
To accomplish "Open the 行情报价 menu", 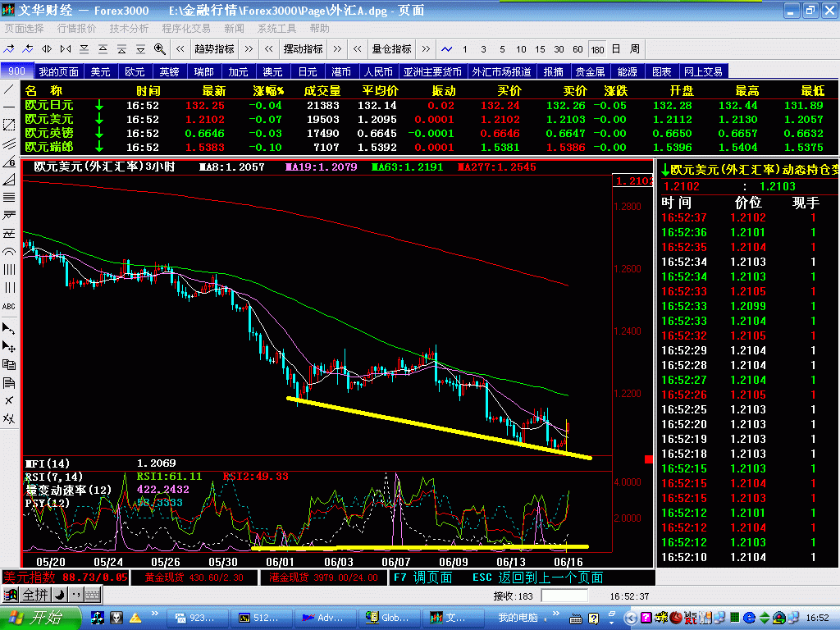I will tap(76, 29).
